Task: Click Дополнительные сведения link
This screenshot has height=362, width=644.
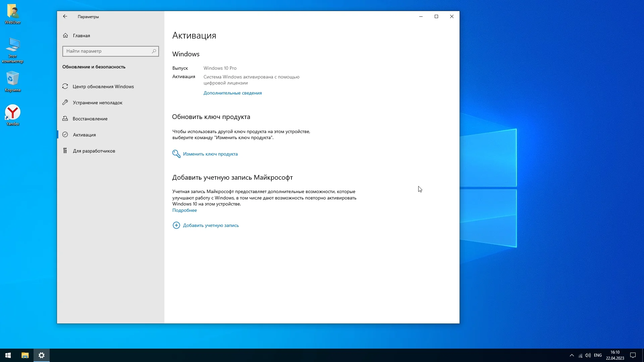Action: [232, 93]
